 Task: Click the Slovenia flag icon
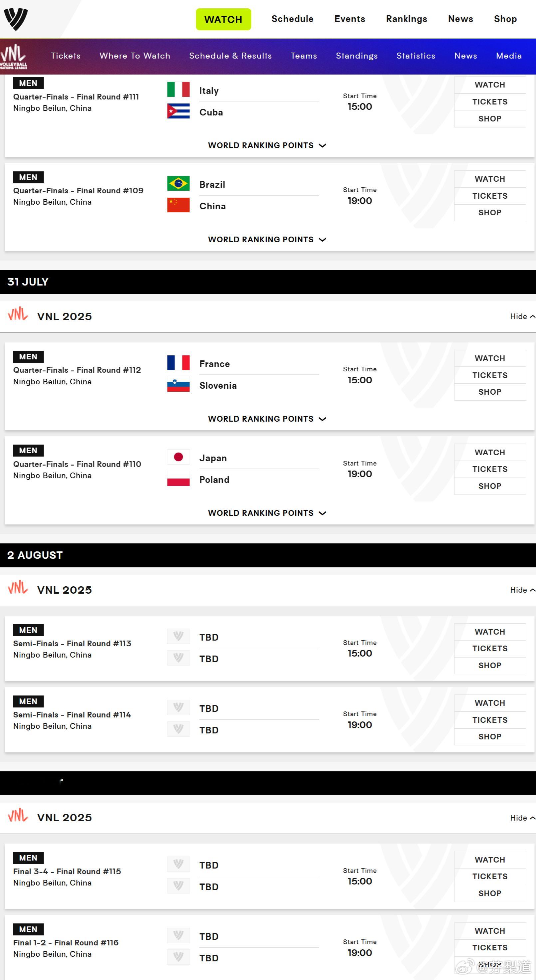pyautogui.click(x=178, y=384)
